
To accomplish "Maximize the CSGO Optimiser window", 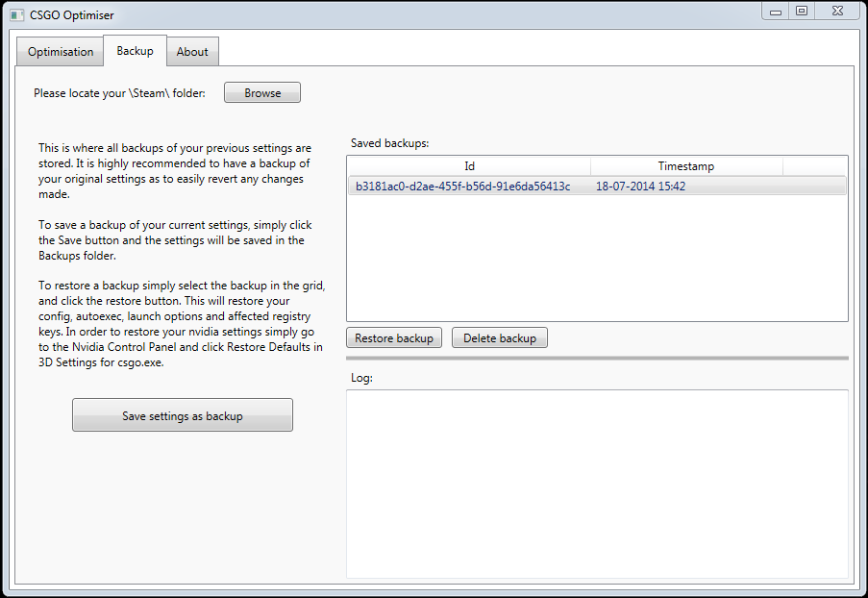I will tap(801, 12).
